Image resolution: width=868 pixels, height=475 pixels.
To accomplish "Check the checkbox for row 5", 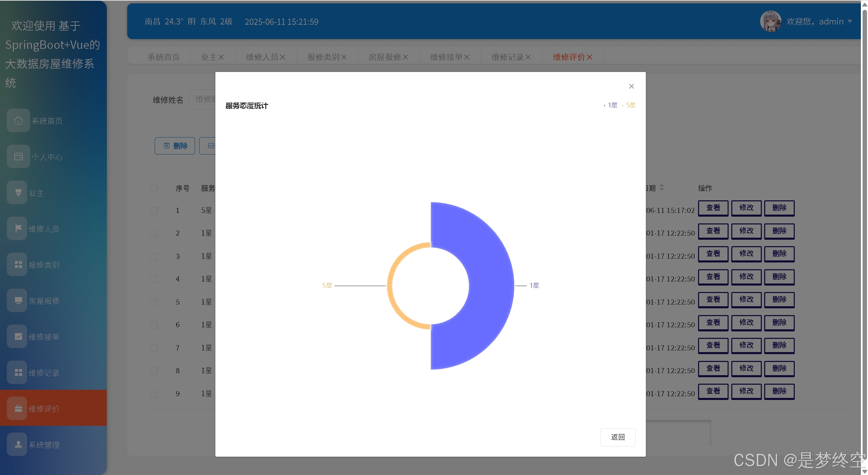I will (154, 302).
